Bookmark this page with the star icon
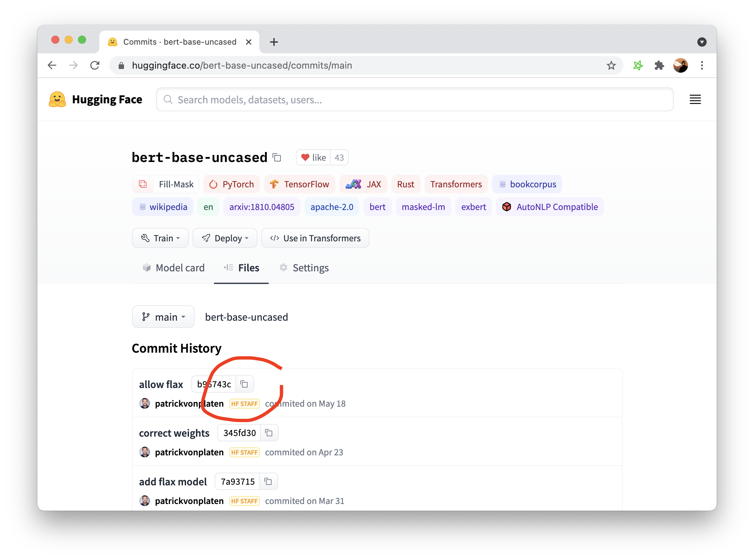Screen dimensions: 754x560 click(x=611, y=65)
